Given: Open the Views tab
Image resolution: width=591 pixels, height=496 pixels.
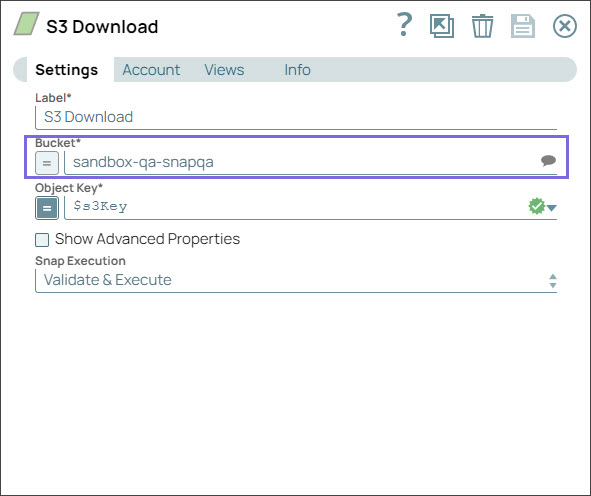Looking at the screenshot, I should (224, 70).
